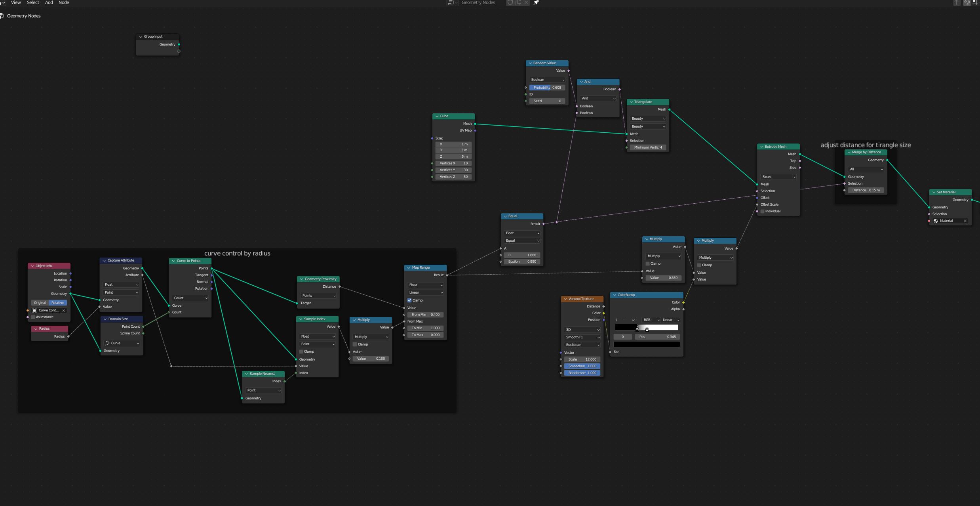Click Pos 0.345 field in ColorRamp
Screen dimensions: 980x506
pyautogui.click(x=657, y=337)
